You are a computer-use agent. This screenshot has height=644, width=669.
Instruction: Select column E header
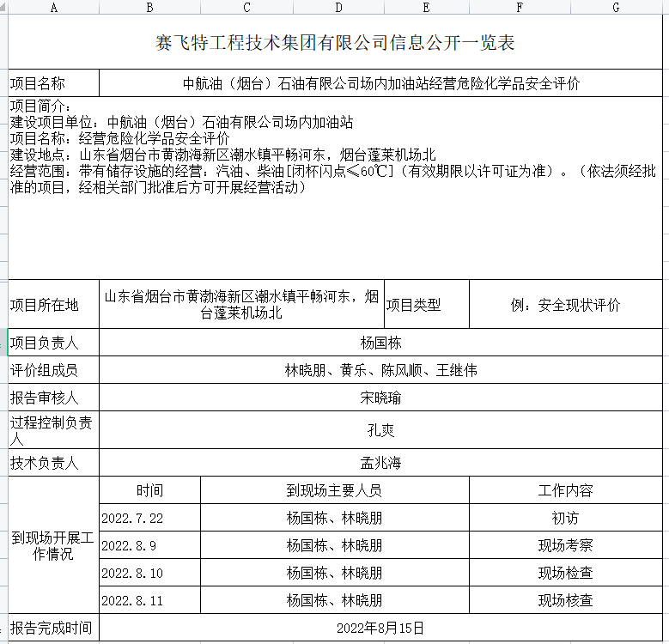[426, 7]
